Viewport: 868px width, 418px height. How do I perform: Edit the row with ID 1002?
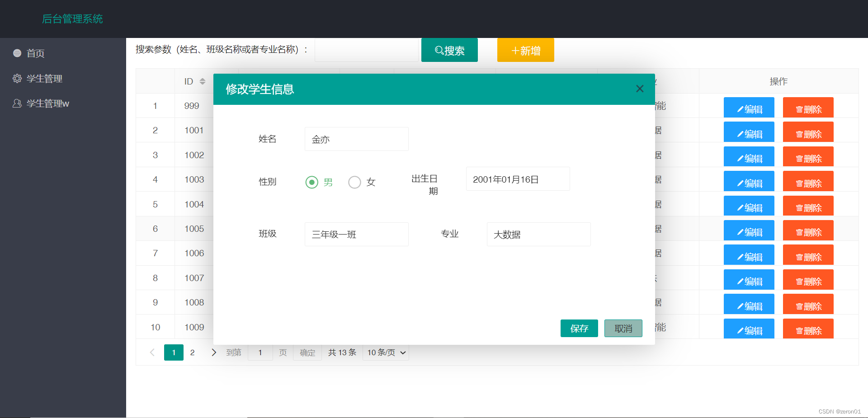[x=749, y=157]
